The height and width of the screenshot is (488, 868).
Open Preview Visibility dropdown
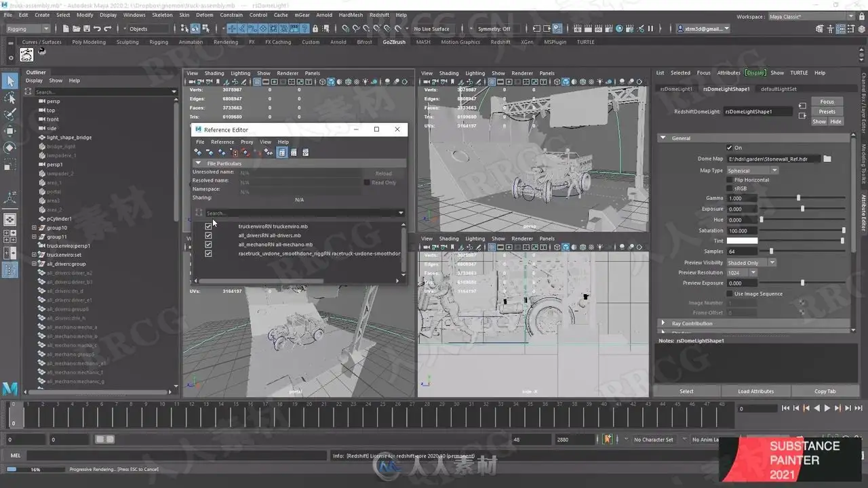click(x=751, y=262)
